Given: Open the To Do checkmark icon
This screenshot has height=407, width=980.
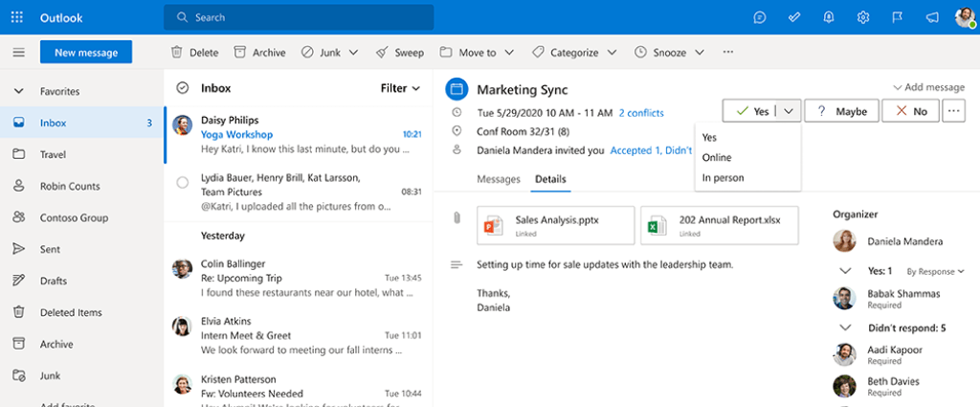Looking at the screenshot, I should point(794,17).
